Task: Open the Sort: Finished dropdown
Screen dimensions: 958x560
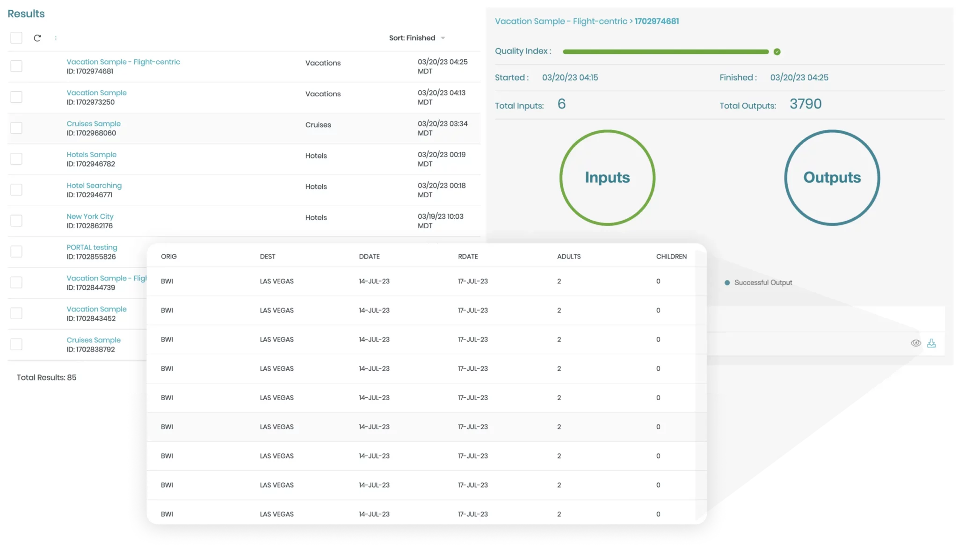Action: [x=417, y=38]
